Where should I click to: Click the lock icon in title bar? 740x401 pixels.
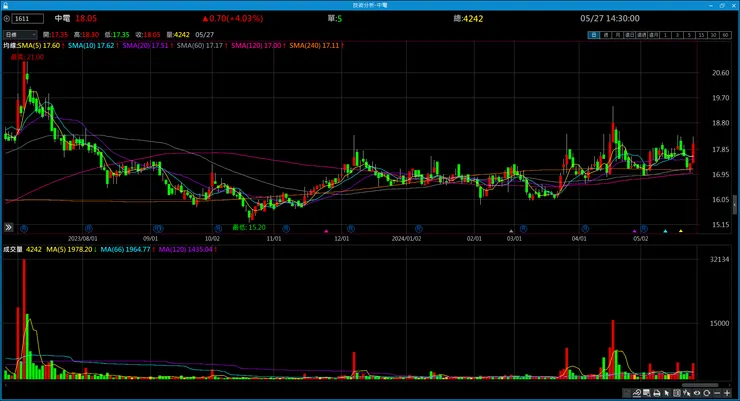tap(5, 5)
